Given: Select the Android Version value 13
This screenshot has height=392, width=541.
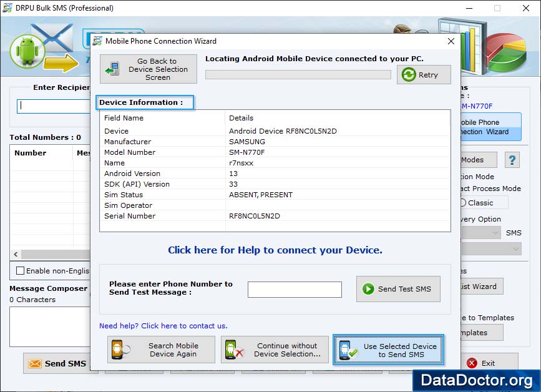Looking at the screenshot, I should [x=233, y=174].
